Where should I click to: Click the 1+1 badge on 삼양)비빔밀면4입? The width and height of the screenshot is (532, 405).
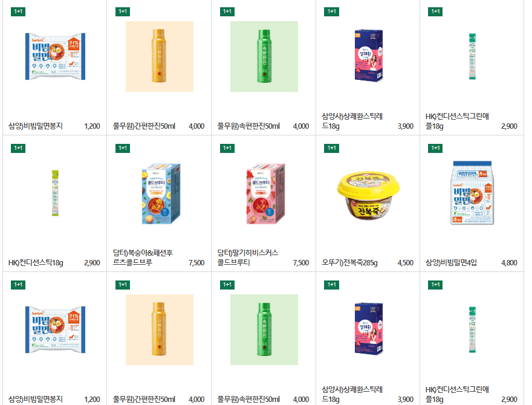(435, 148)
